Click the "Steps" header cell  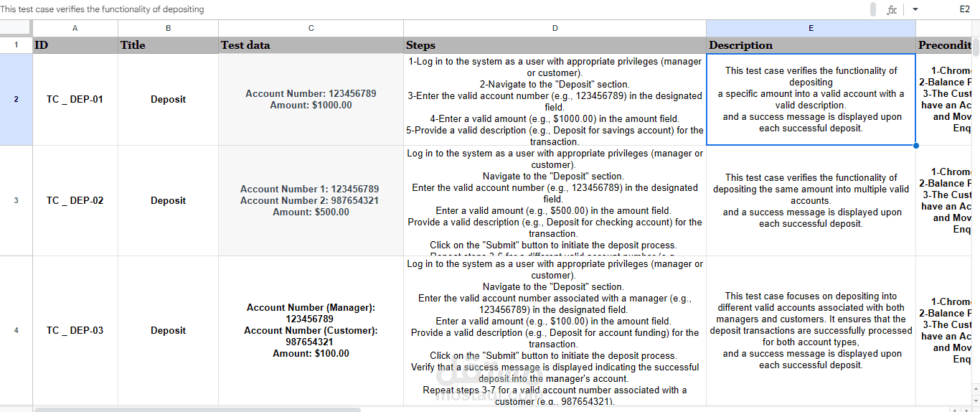(x=555, y=45)
